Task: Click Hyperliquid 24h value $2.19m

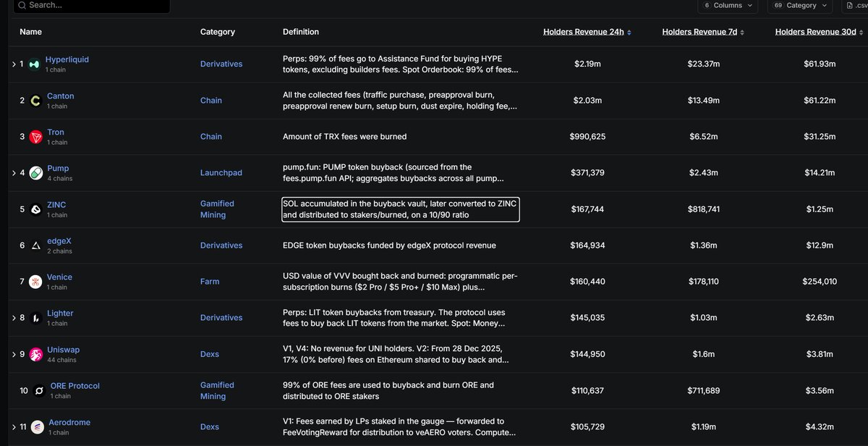Action: [588, 64]
